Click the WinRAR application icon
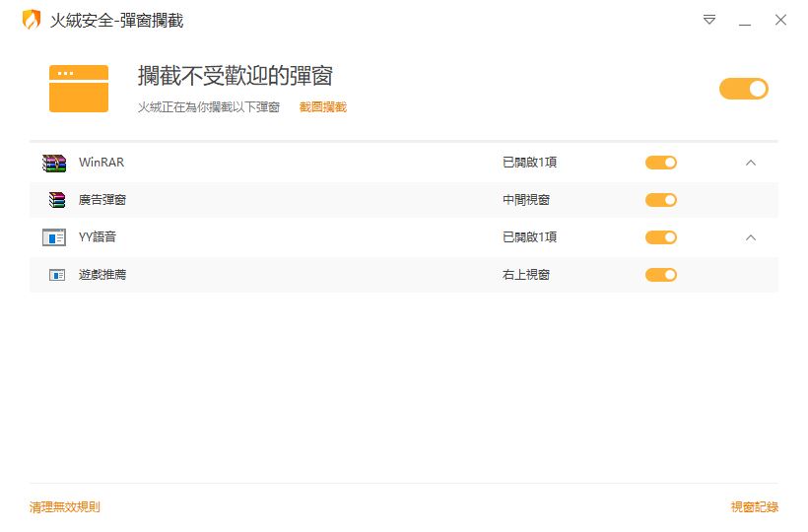The image size is (808, 532). click(x=53, y=163)
